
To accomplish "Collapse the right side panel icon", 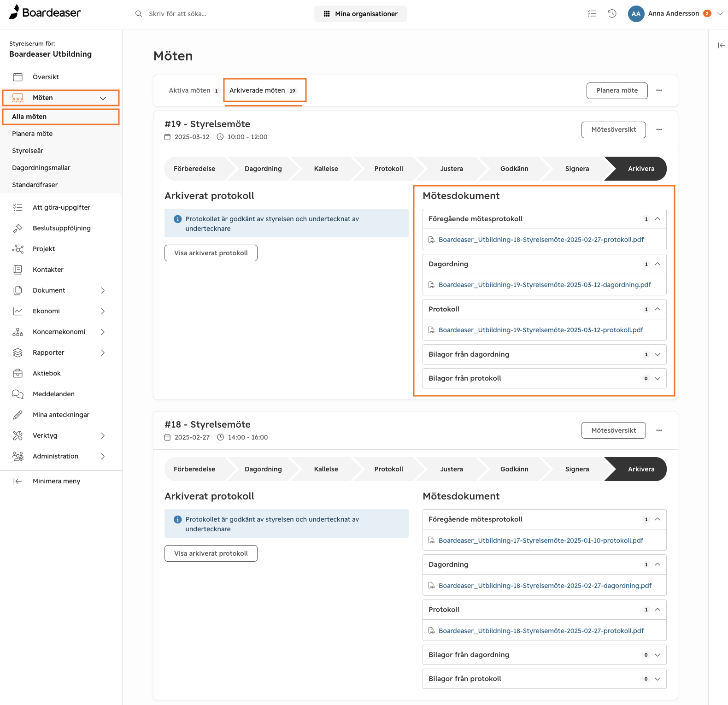I will pyautogui.click(x=722, y=45).
